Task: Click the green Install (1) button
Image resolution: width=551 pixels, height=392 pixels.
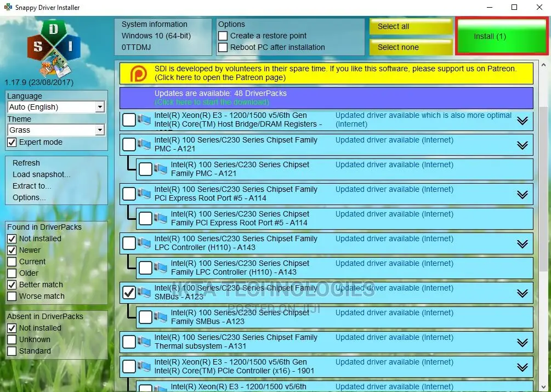Action: [502, 36]
